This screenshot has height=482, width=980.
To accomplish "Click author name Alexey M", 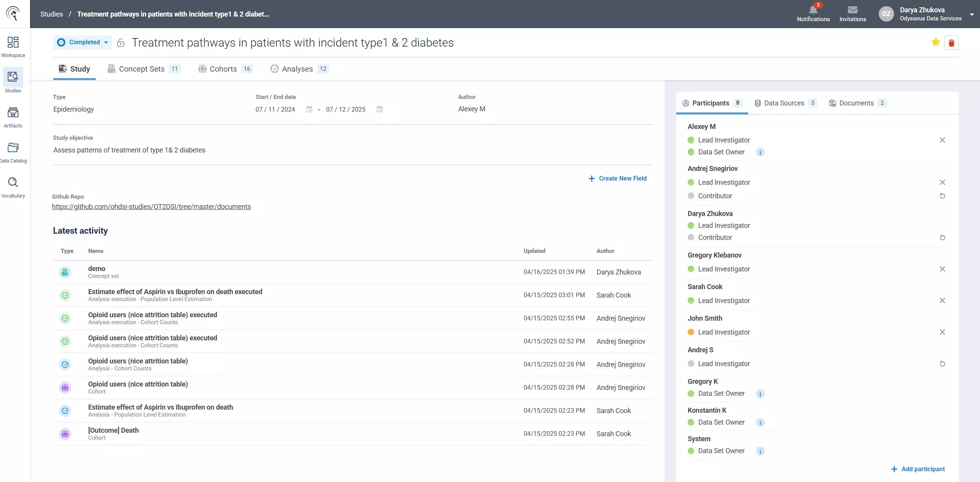I will [472, 109].
